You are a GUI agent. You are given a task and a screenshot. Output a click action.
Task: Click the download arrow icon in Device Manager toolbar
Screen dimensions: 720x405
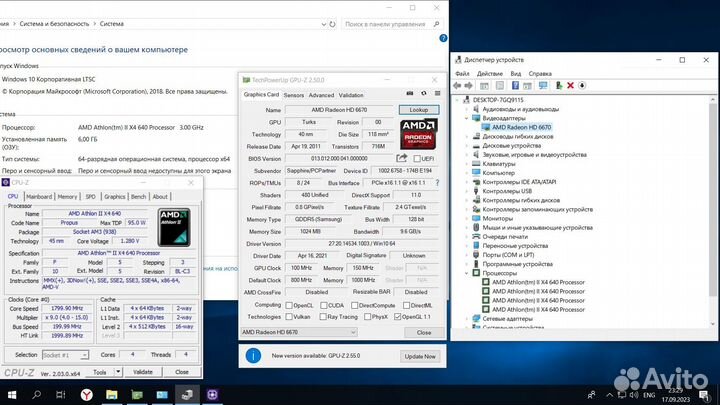pos(582,85)
